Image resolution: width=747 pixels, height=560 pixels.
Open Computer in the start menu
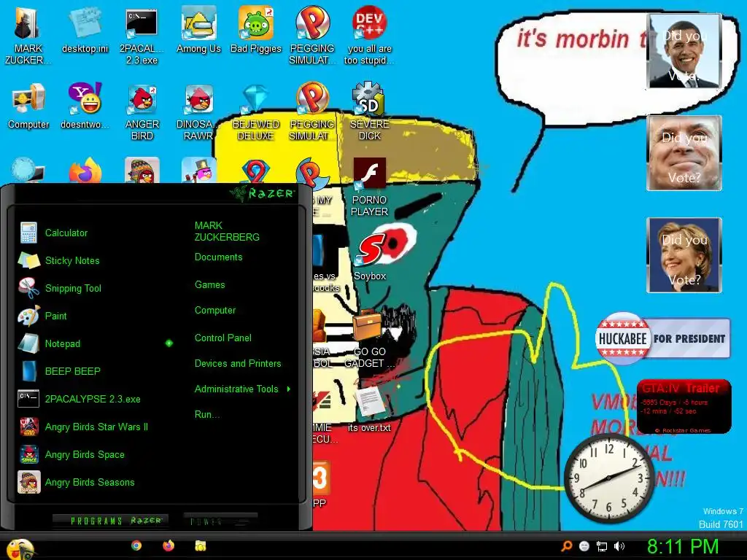point(215,311)
